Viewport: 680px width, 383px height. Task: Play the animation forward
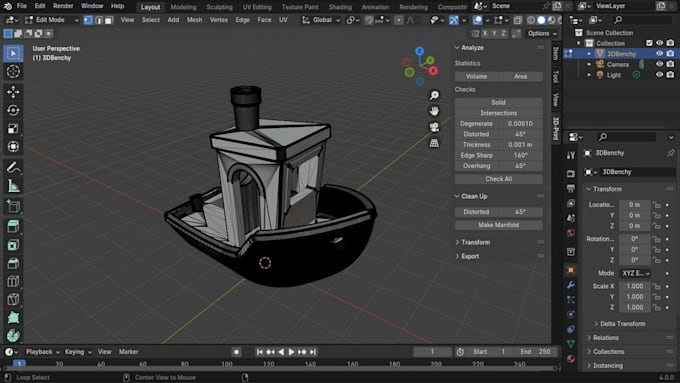pos(291,352)
